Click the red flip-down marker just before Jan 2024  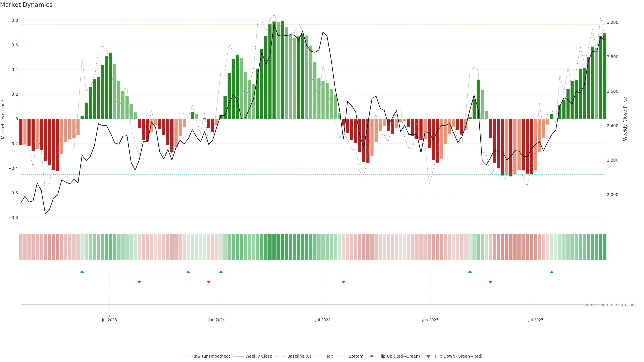point(208,282)
